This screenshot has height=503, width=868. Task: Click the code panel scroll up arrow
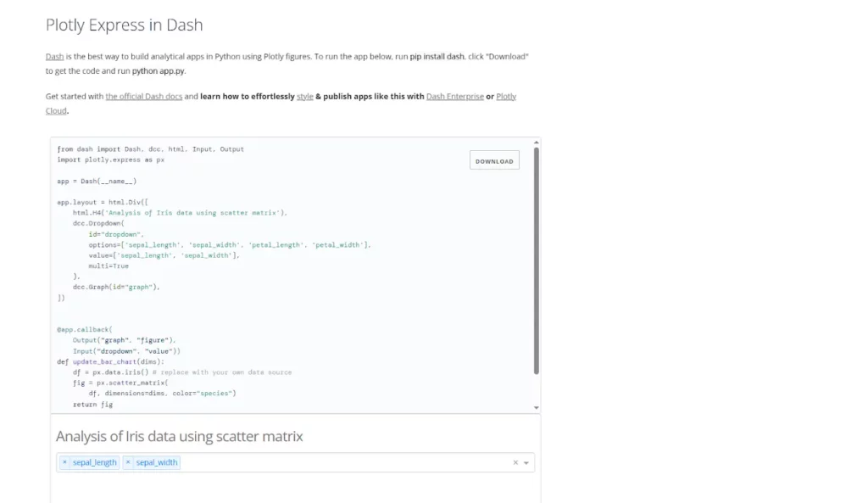(x=536, y=143)
